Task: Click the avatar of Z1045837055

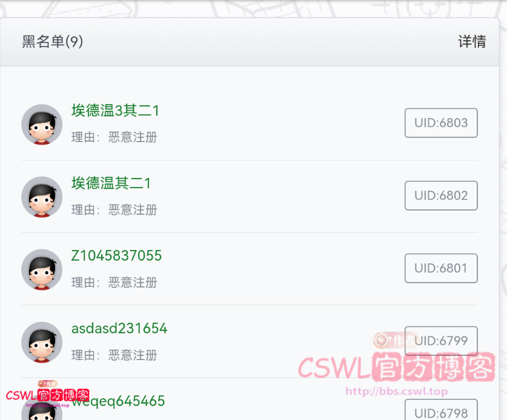Action: coord(42,269)
